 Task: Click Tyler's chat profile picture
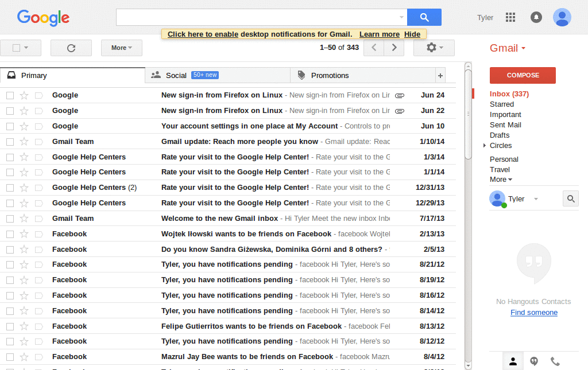click(498, 199)
